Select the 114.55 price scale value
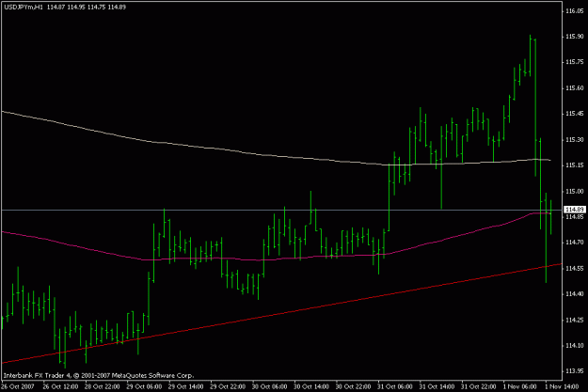The height and width of the screenshot is (392, 588). click(574, 269)
